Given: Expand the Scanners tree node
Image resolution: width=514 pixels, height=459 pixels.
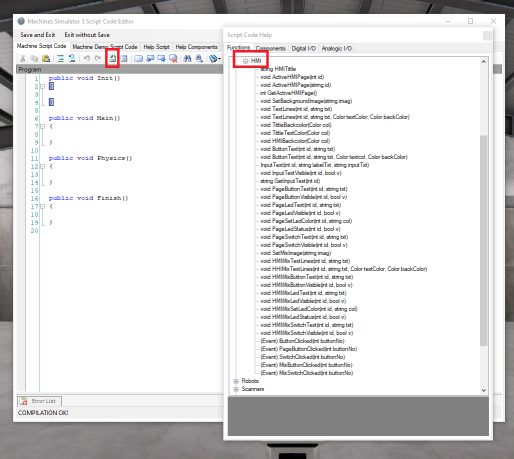Looking at the screenshot, I should (236, 389).
